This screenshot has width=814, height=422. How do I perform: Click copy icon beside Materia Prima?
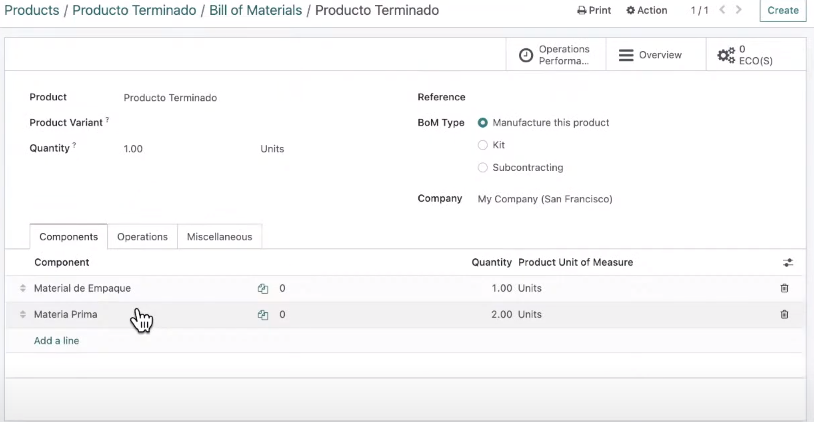pos(263,315)
